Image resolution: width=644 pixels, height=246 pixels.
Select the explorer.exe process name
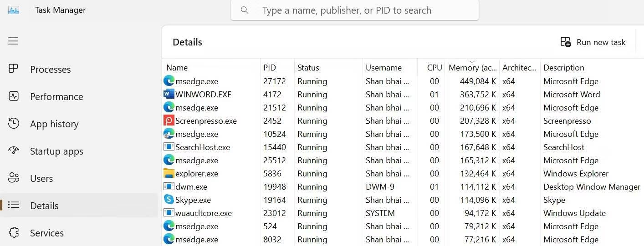point(197,173)
